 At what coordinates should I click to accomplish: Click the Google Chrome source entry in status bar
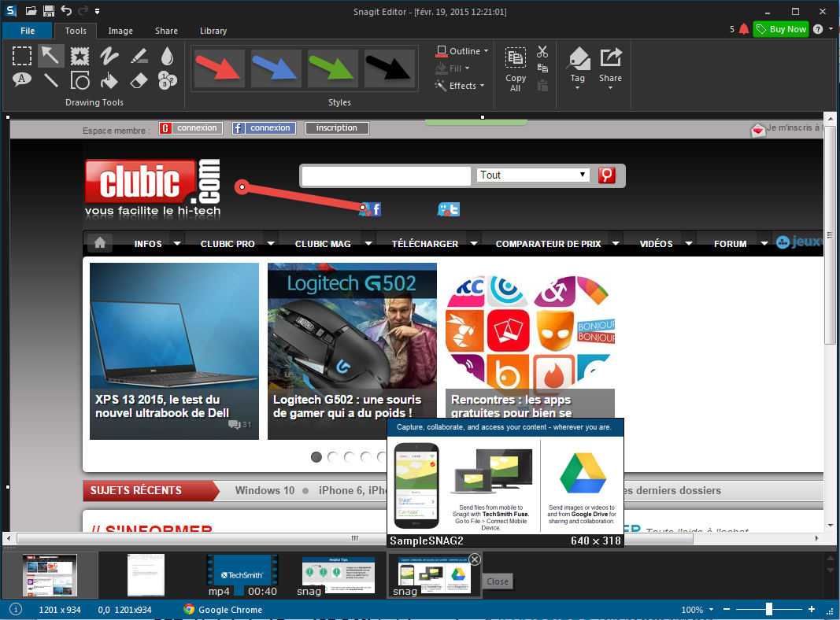tap(223, 609)
